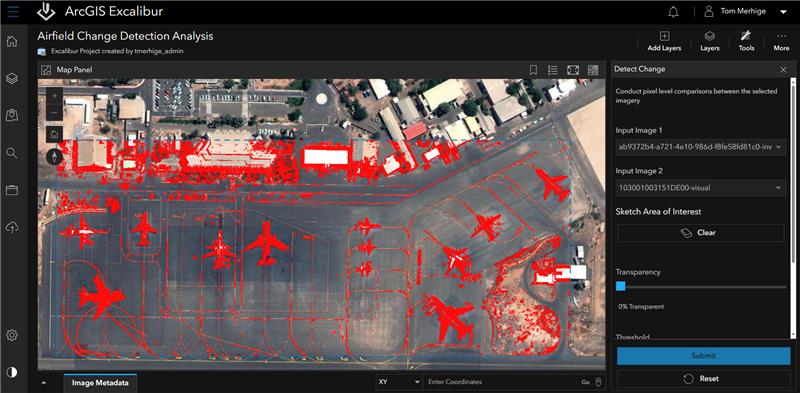Viewport: 800px width, 393px height.
Task: Open the Input Image 2 dropdown
Action: pos(701,188)
